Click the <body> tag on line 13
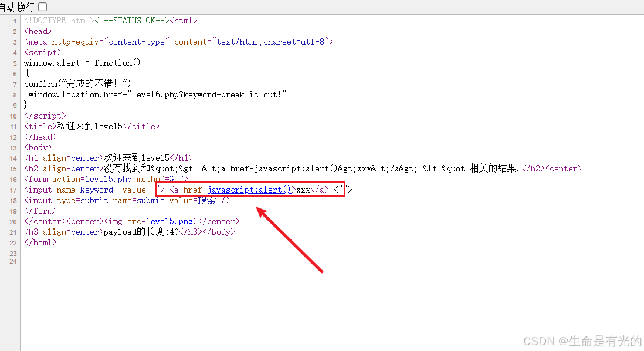 pyautogui.click(x=38, y=147)
